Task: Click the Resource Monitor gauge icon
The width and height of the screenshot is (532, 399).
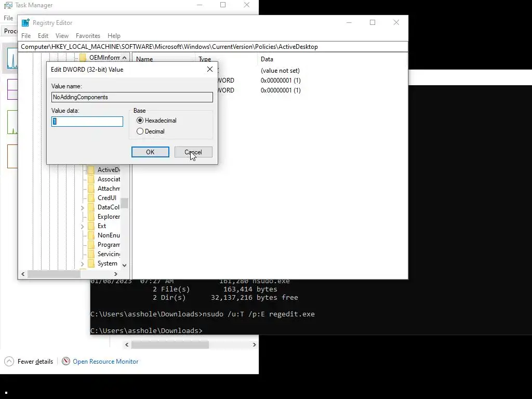Action: [66, 362]
